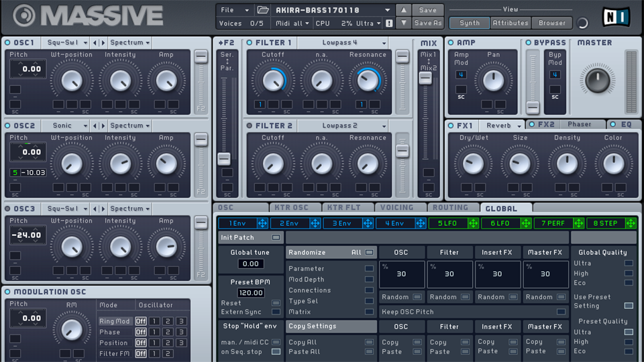Load the next preset with the down arrow
644x362 pixels.
coord(403,23)
